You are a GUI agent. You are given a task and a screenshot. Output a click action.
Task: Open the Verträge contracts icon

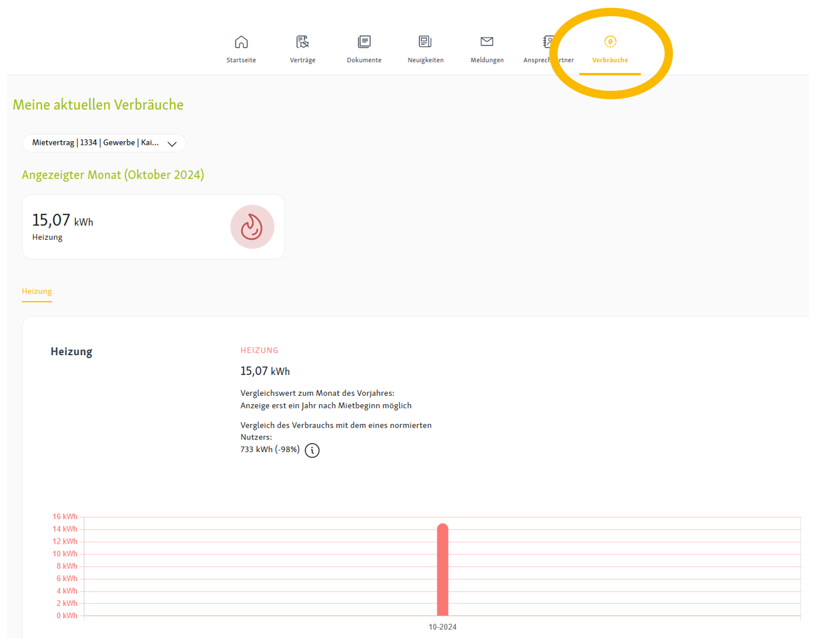(x=303, y=42)
